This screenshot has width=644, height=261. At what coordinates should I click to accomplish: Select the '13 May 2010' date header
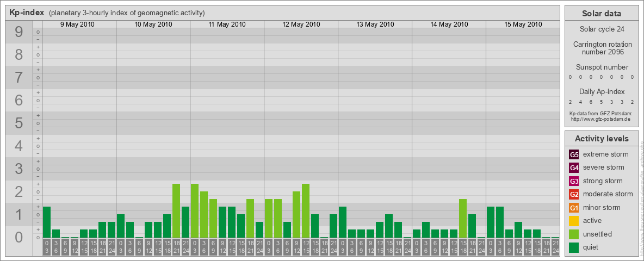point(375,24)
